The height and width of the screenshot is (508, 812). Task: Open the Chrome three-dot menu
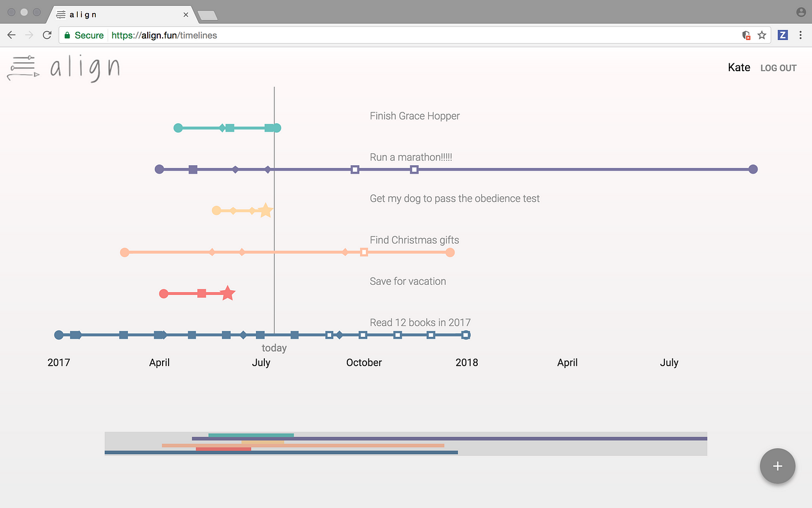801,35
